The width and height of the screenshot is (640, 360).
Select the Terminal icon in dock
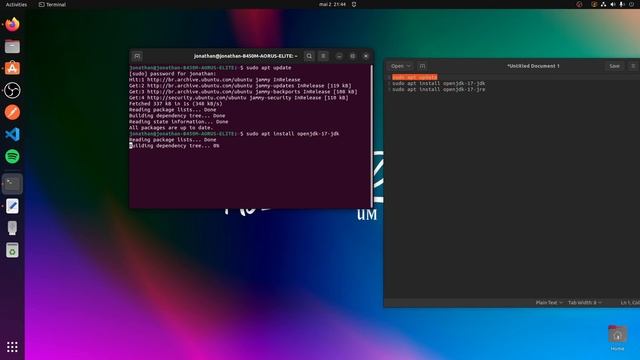12,184
